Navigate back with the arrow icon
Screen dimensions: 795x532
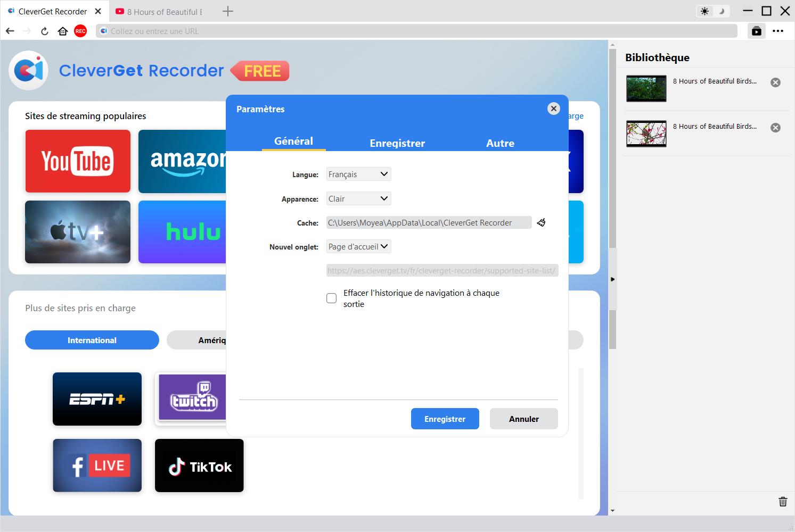(10, 31)
